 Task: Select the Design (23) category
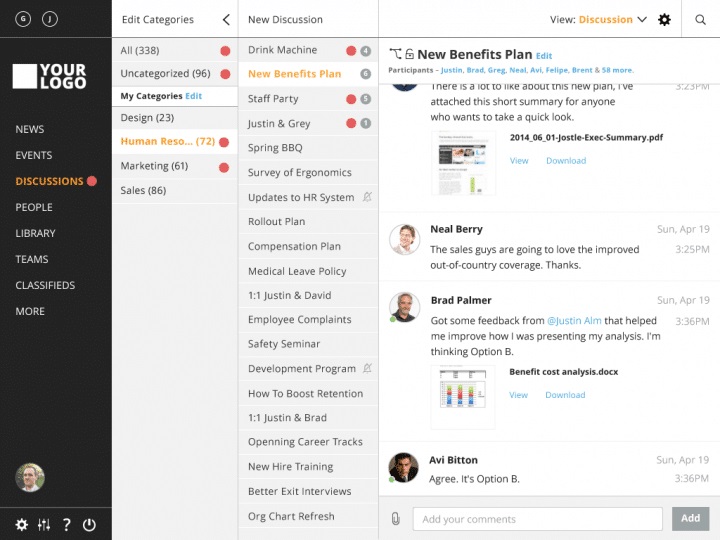tap(175, 118)
